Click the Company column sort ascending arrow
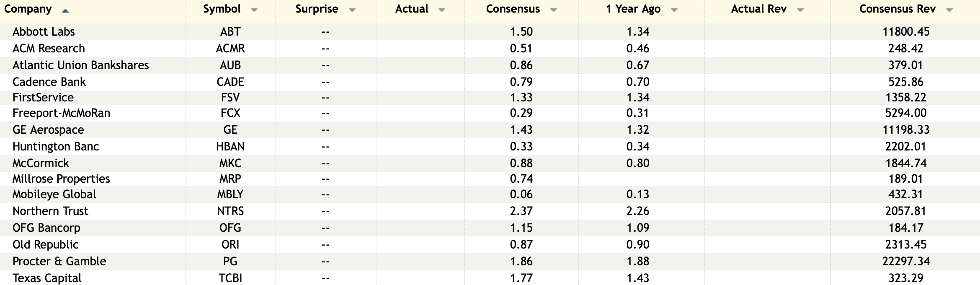The height and width of the screenshot is (285, 980). coord(65,10)
